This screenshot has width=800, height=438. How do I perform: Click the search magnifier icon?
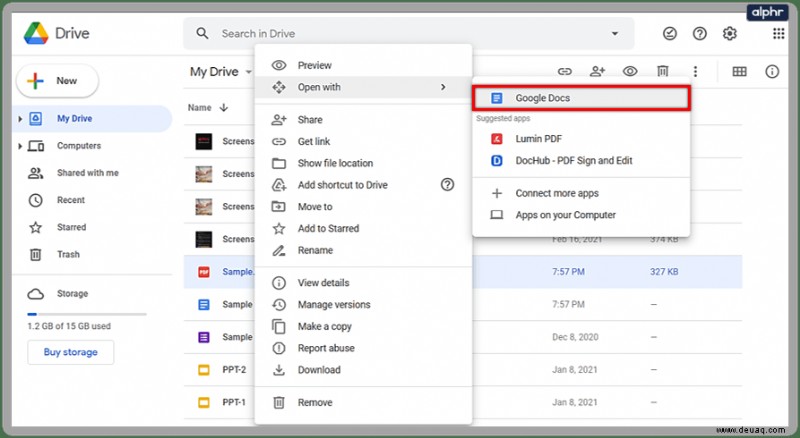point(202,33)
